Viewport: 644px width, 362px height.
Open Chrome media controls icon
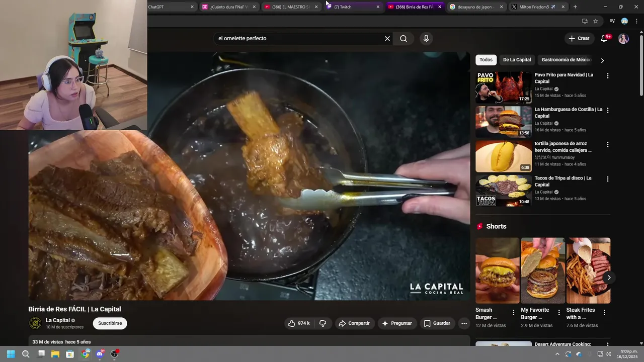[x=612, y=21]
